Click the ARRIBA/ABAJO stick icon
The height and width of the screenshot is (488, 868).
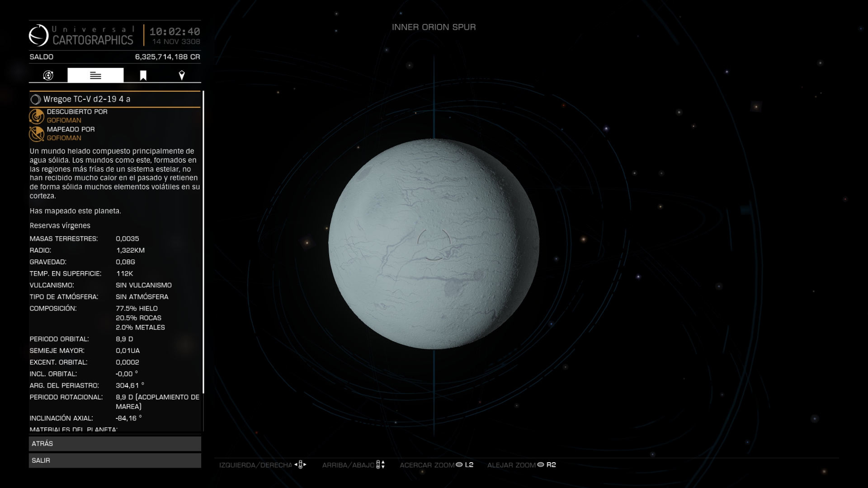click(380, 465)
